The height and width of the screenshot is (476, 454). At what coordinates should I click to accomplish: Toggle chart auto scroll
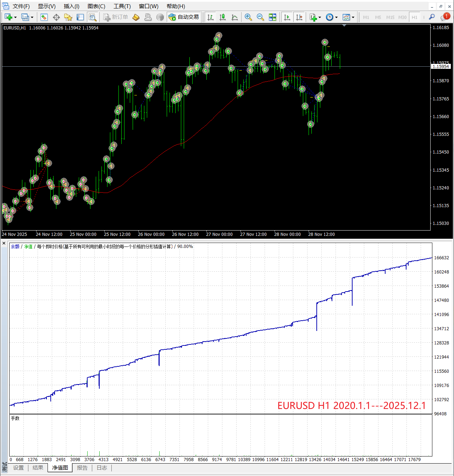[287, 17]
